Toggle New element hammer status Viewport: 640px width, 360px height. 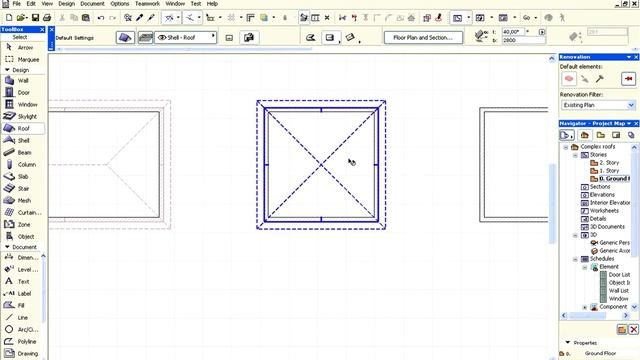(600, 79)
